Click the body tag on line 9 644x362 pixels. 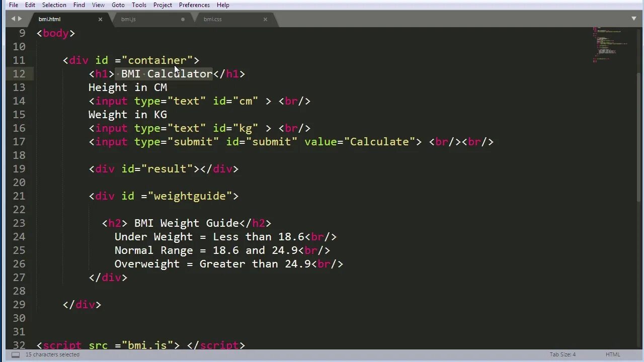(56, 33)
